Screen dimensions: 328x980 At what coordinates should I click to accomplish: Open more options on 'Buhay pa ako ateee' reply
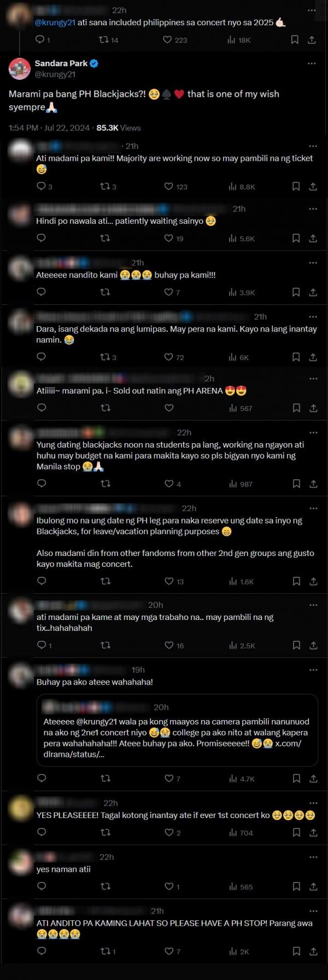click(313, 670)
